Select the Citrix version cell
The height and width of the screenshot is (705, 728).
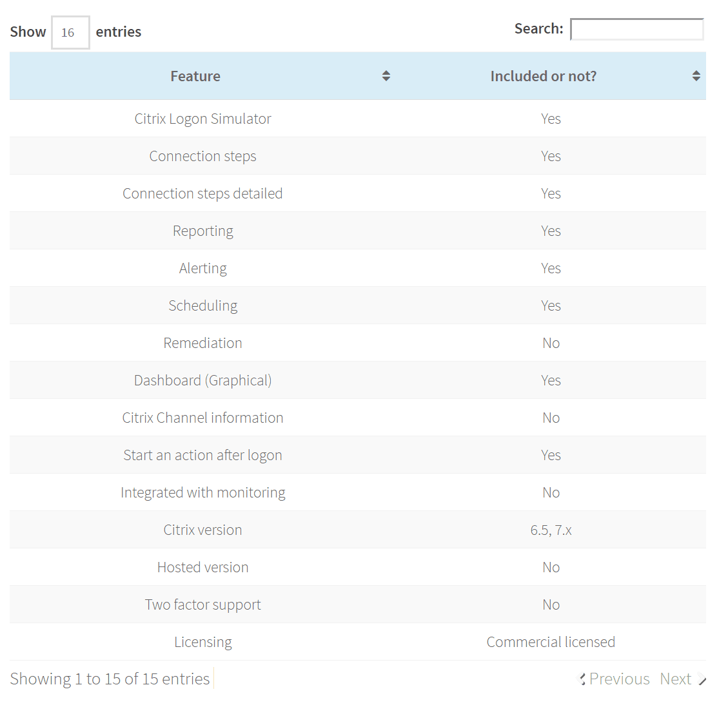click(x=203, y=530)
